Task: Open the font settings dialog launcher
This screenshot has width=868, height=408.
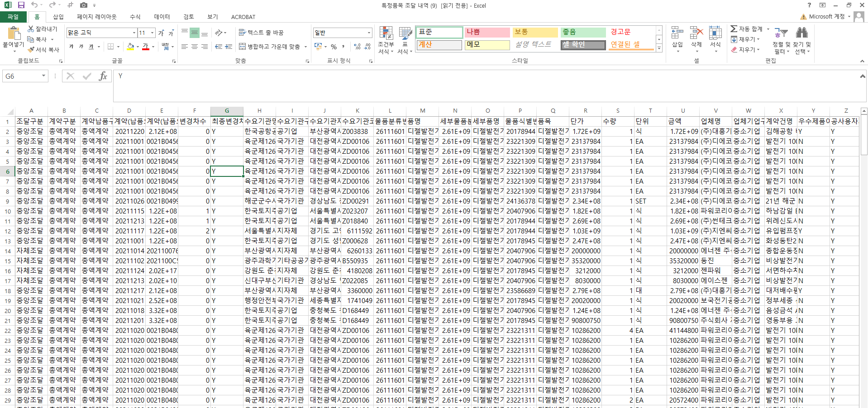Action: [x=174, y=61]
